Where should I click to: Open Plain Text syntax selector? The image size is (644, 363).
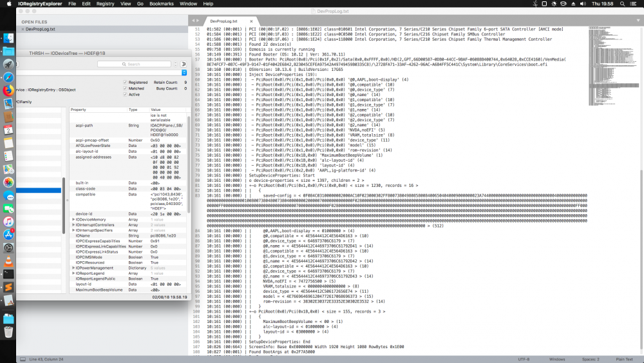point(624,359)
